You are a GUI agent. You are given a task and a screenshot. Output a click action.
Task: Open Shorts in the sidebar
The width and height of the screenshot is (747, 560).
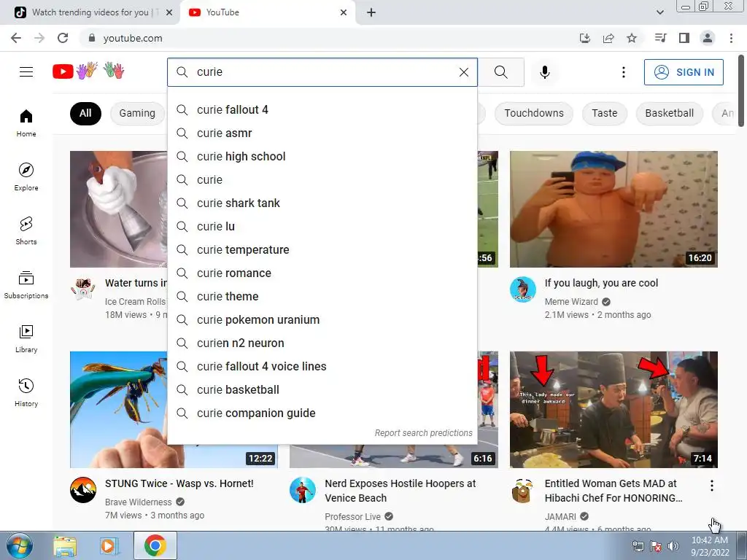[x=26, y=231]
